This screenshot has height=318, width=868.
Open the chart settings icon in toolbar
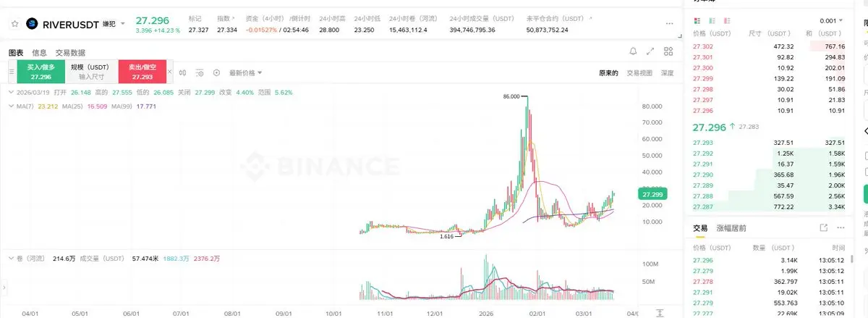pyautogui.click(x=199, y=72)
